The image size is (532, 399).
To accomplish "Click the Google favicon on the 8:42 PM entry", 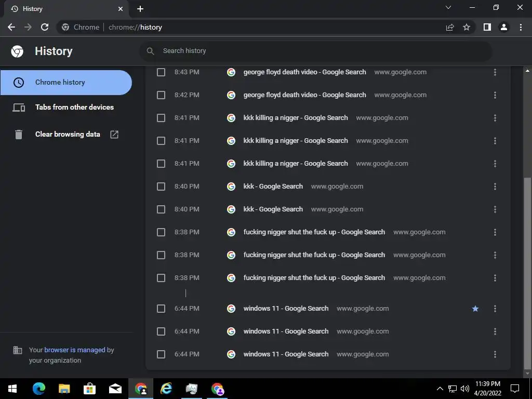I will pyautogui.click(x=231, y=95).
